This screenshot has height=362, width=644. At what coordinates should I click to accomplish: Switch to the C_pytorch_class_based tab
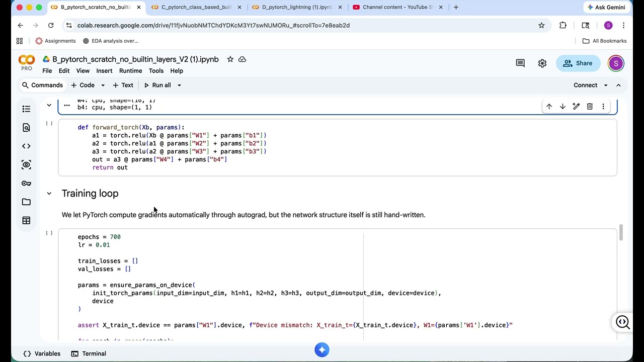[195, 7]
